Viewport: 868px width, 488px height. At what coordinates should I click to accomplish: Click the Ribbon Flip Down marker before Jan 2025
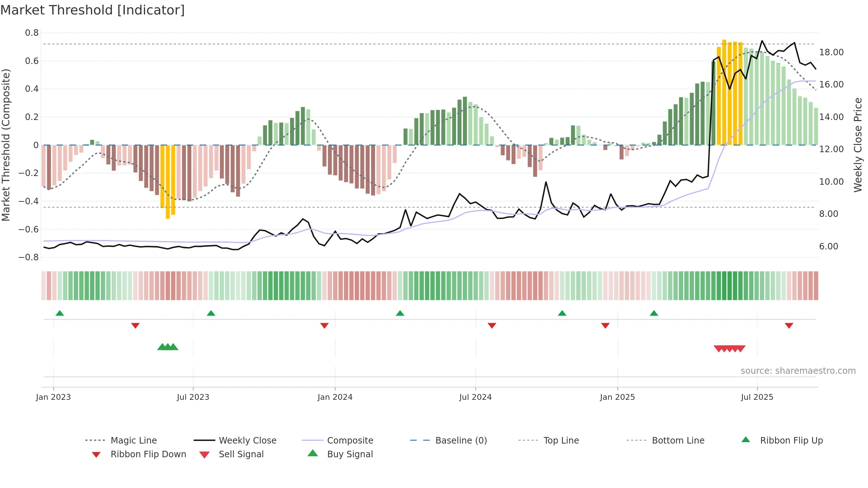coord(605,326)
